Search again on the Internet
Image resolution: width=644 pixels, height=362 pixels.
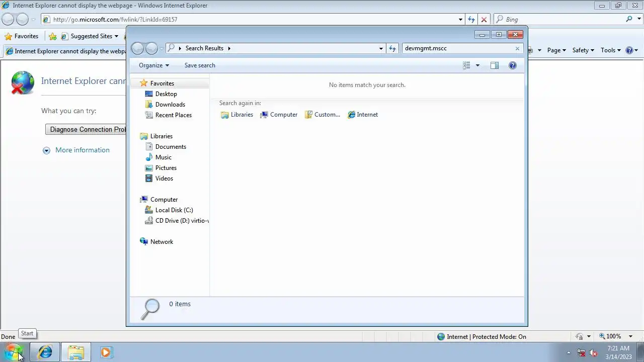pyautogui.click(x=363, y=115)
